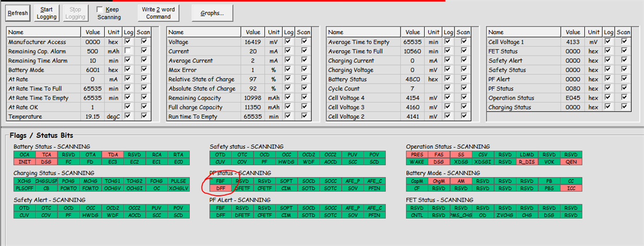This screenshot has height=246, width=644.
Task: Click the ICC flag in Battery Mode bits
Action: [571, 187]
